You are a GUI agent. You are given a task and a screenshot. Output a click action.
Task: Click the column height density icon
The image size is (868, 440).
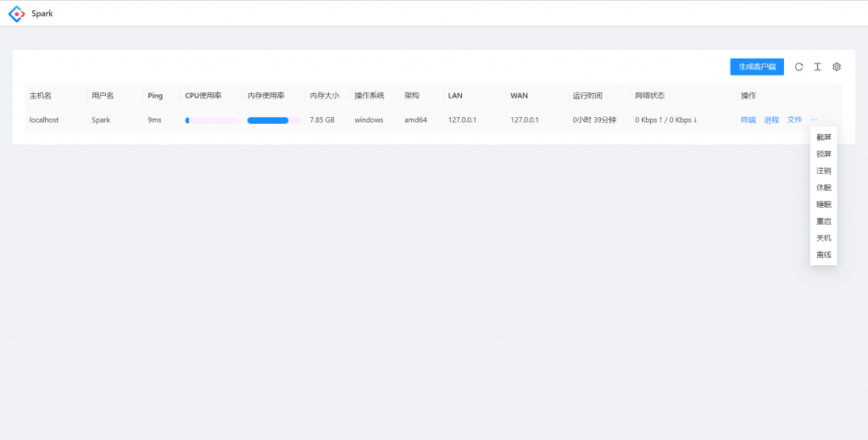click(817, 67)
